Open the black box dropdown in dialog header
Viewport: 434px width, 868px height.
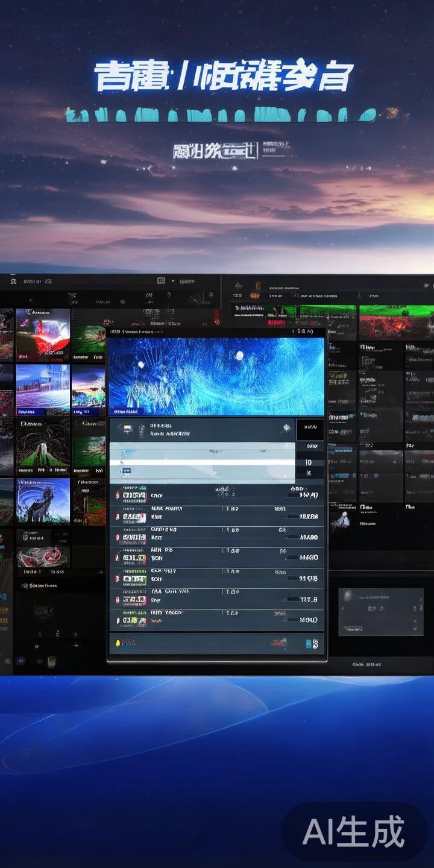point(310,430)
